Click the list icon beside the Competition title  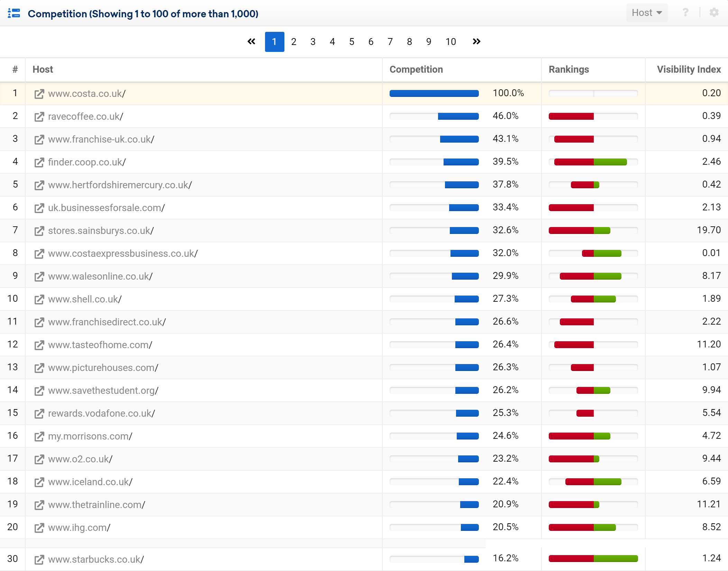click(x=14, y=13)
